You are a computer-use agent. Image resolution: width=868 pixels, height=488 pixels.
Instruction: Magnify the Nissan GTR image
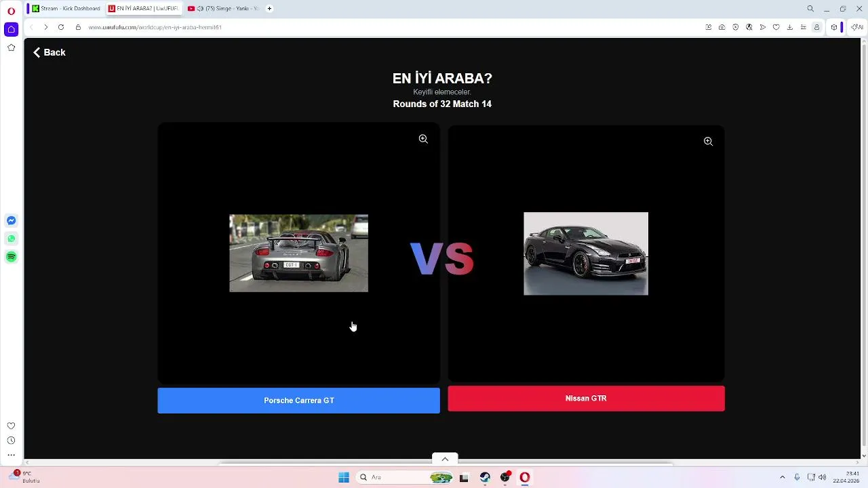(x=708, y=142)
